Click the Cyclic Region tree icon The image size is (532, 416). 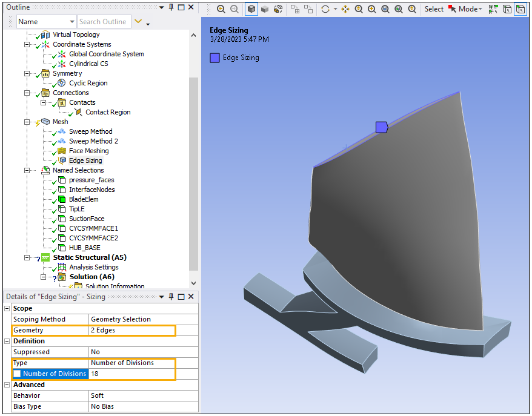pyautogui.click(x=61, y=83)
